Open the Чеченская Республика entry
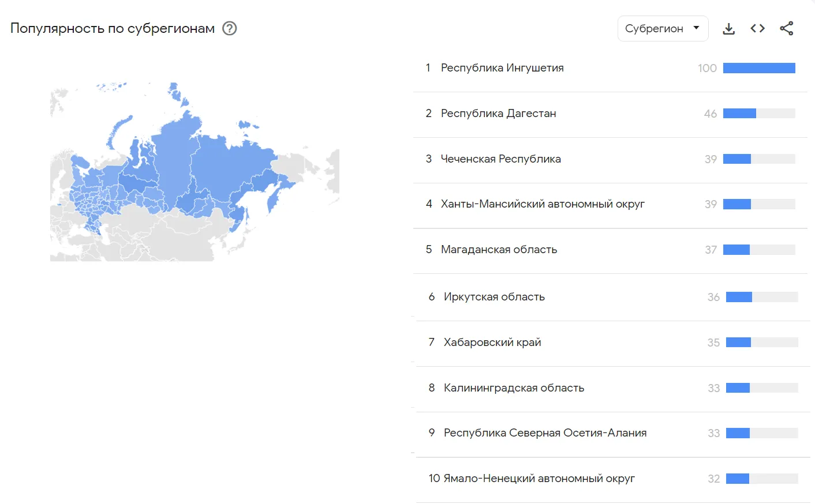The height and width of the screenshot is (504, 815). click(500, 159)
